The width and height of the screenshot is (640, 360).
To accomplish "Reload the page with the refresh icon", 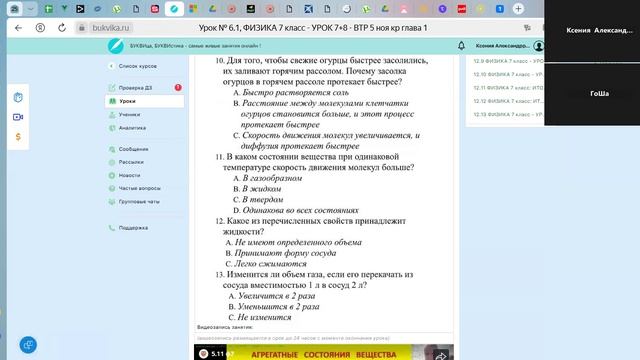I will coord(62,28).
